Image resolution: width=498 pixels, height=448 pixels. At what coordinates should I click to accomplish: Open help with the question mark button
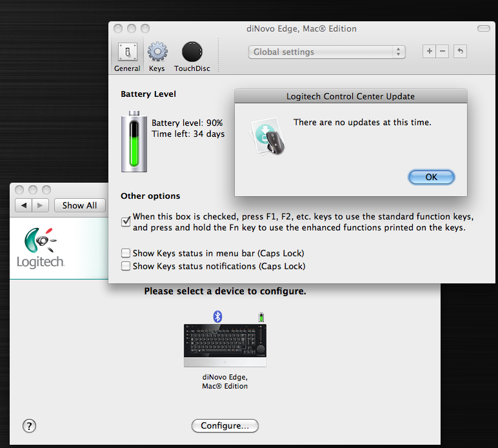click(x=29, y=426)
